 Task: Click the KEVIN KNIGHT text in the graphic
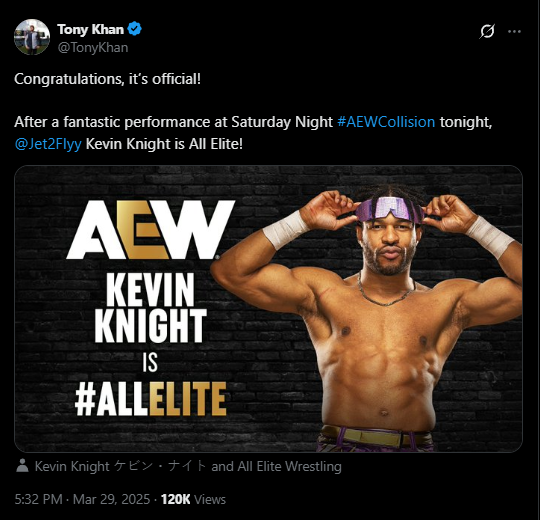tap(150, 308)
